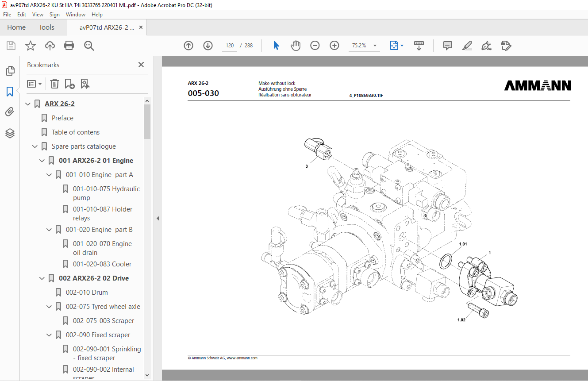Image resolution: width=588 pixels, height=381 pixels.
Task: Go to the next page arrow
Action: (208, 46)
